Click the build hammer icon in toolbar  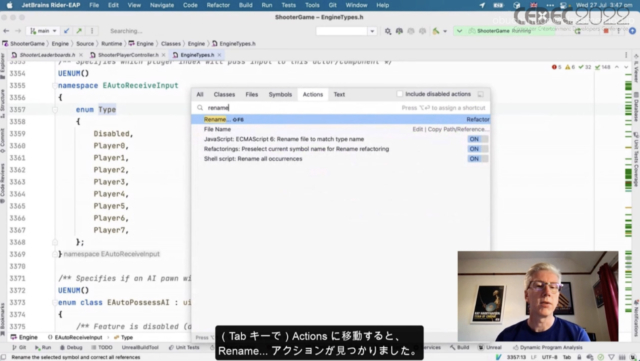coord(436,31)
